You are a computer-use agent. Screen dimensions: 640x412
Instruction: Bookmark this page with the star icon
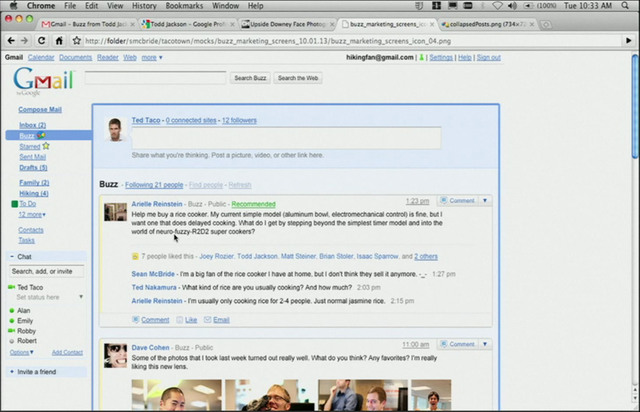(x=76, y=41)
